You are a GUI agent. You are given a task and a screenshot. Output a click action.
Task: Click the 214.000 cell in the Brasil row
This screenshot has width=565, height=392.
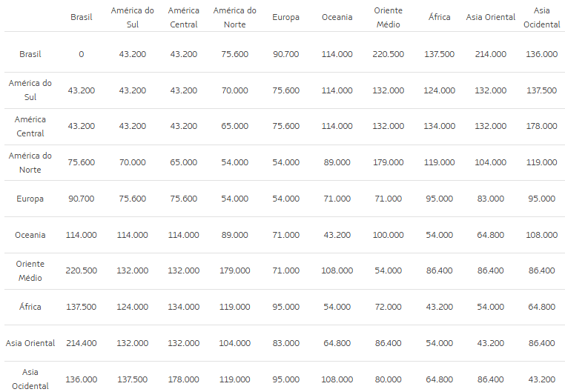click(490, 54)
